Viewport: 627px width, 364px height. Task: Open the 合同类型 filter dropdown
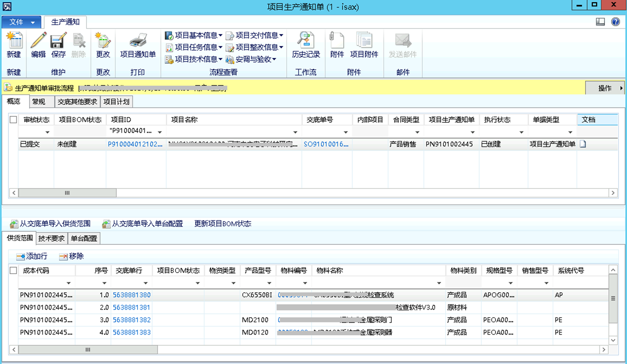coord(417,132)
